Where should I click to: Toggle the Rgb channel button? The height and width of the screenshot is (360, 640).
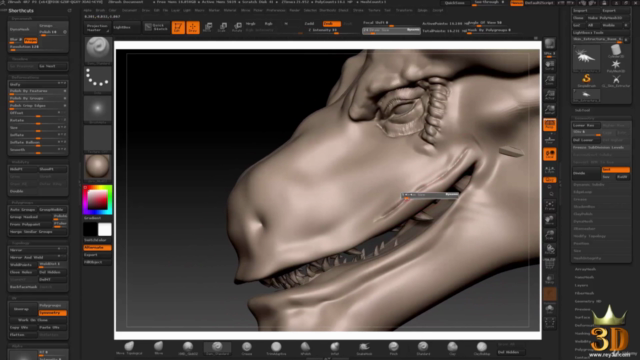269,24
